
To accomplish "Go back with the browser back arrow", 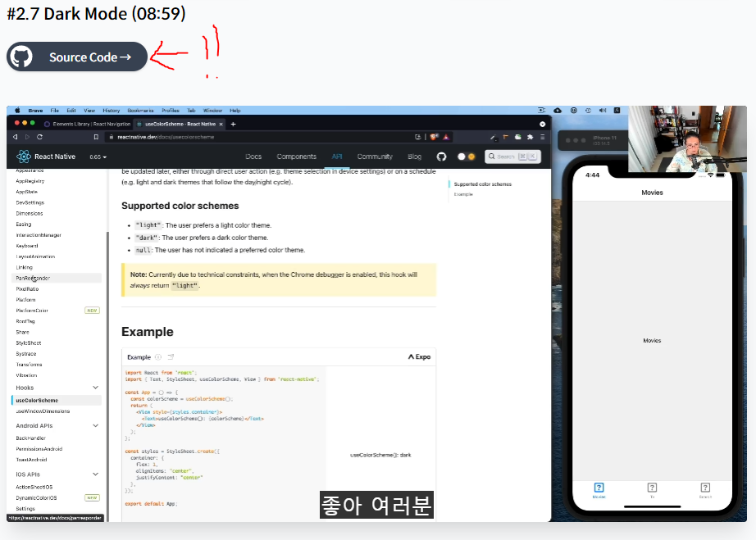I will point(15,137).
